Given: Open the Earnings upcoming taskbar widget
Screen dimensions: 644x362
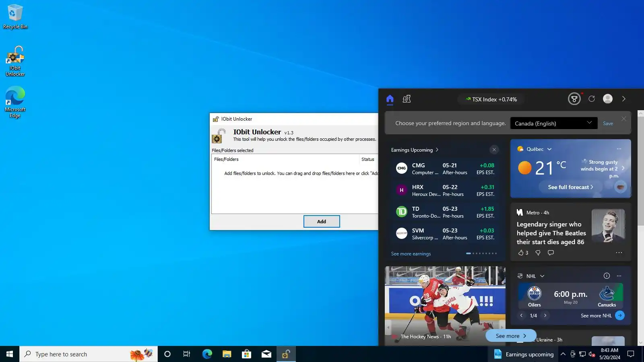Looking at the screenshot, I should [x=523, y=354].
